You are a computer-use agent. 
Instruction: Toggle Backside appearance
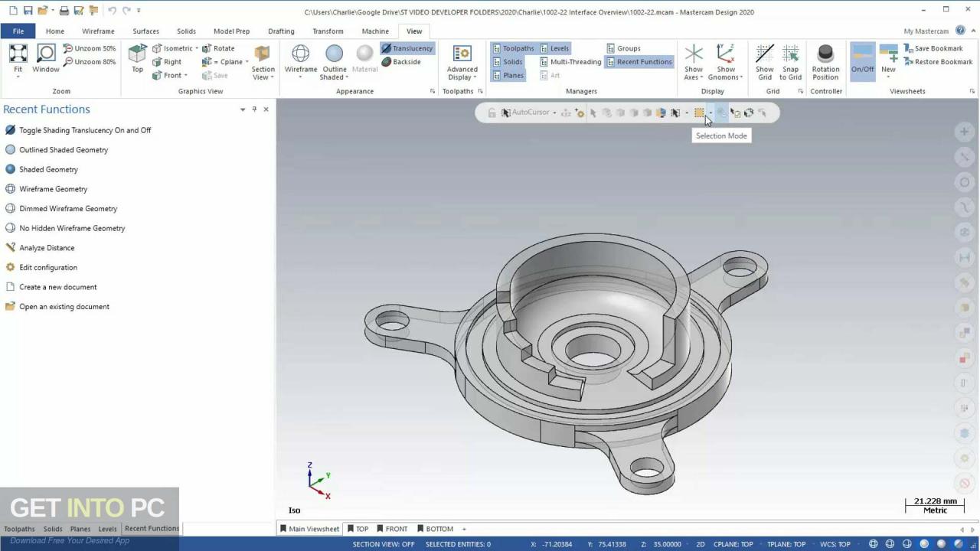coord(401,62)
